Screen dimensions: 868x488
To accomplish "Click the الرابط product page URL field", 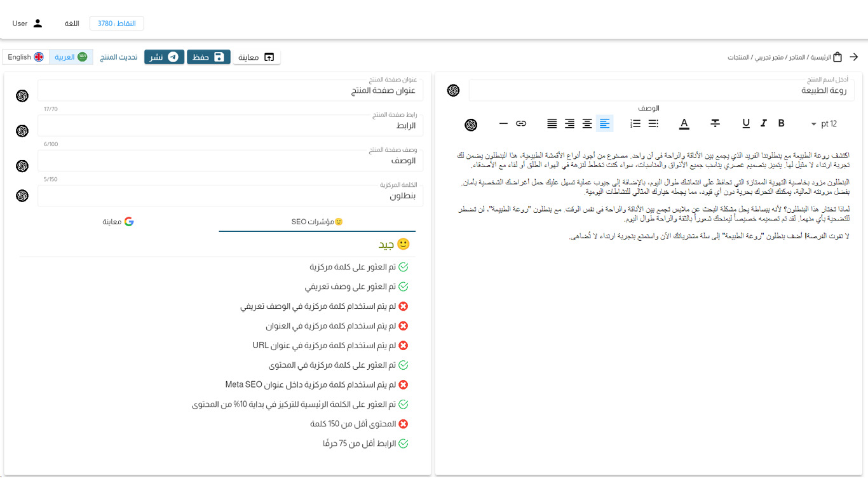I will pyautogui.click(x=230, y=126).
